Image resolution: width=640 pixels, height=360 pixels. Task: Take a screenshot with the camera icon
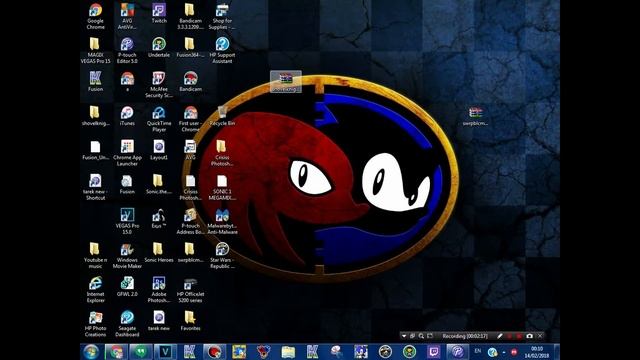(529, 336)
